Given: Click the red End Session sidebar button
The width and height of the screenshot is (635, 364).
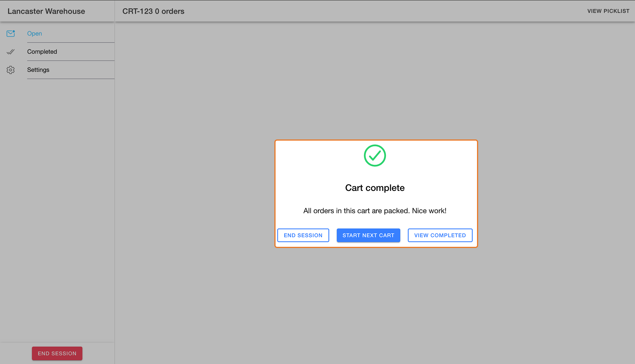Looking at the screenshot, I should 57,353.
